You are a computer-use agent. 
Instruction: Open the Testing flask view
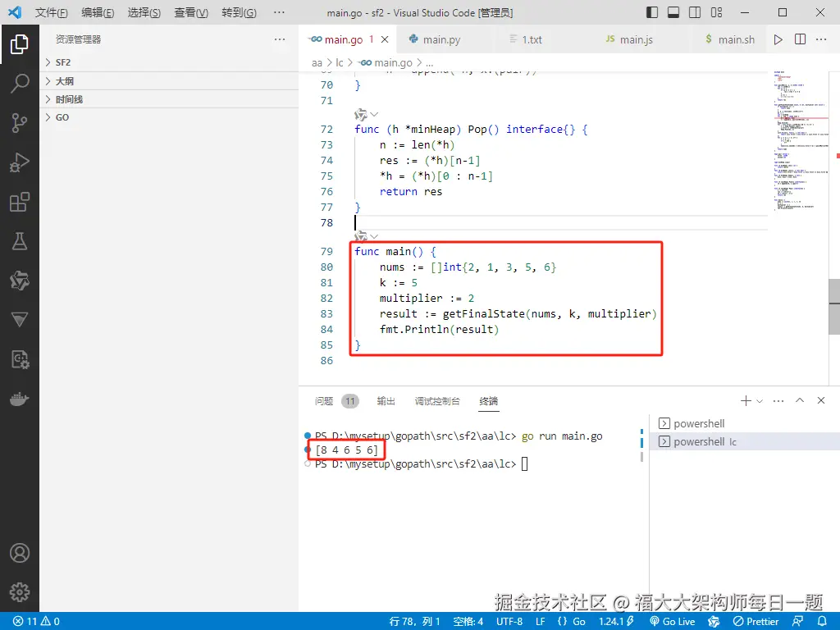point(20,241)
